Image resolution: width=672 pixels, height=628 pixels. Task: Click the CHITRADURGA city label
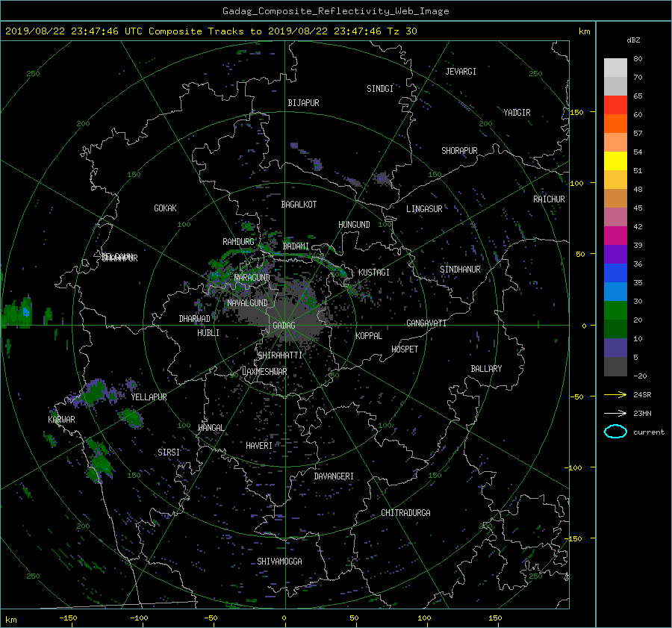coord(406,513)
